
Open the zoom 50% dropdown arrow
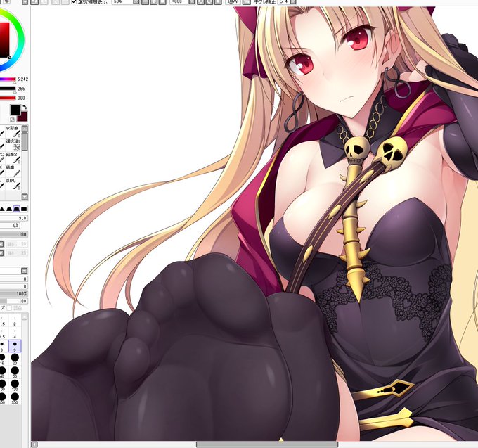[136, 2]
